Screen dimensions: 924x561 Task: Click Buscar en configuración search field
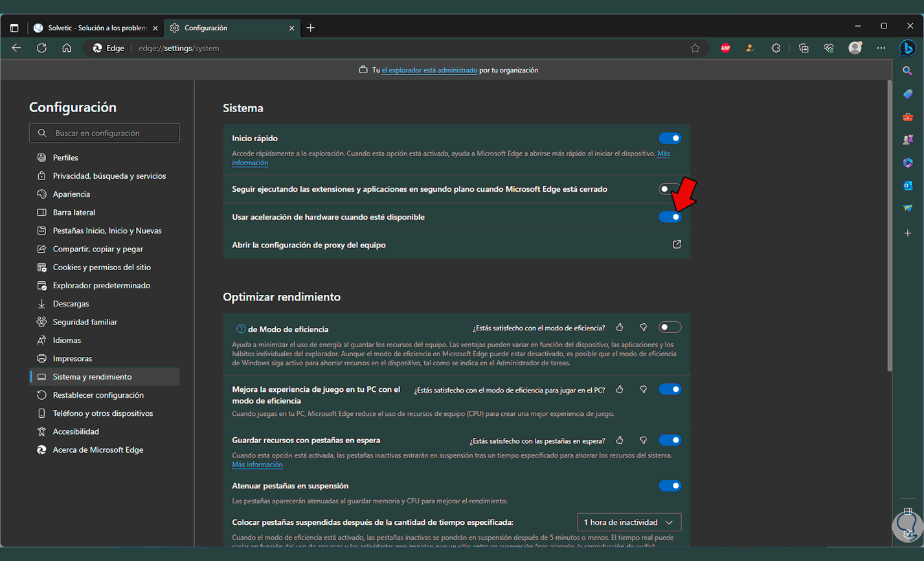point(104,133)
